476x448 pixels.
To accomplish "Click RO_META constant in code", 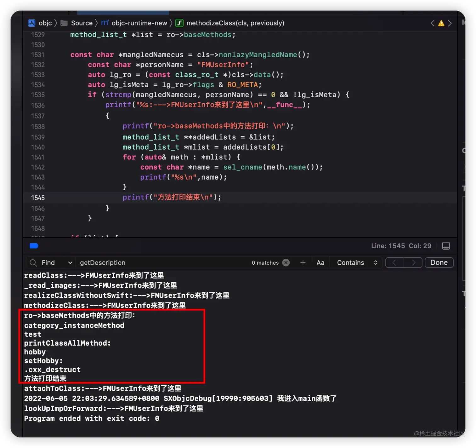I will [242, 85].
